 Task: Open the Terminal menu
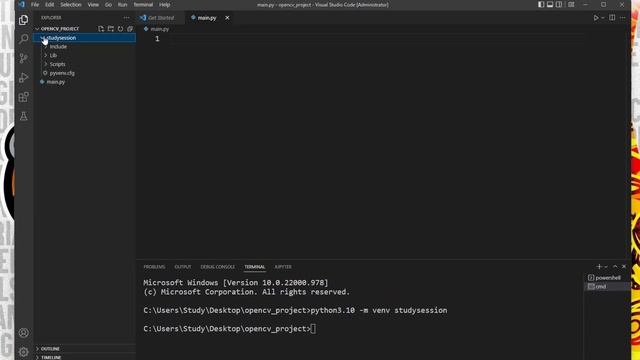pos(143,4)
